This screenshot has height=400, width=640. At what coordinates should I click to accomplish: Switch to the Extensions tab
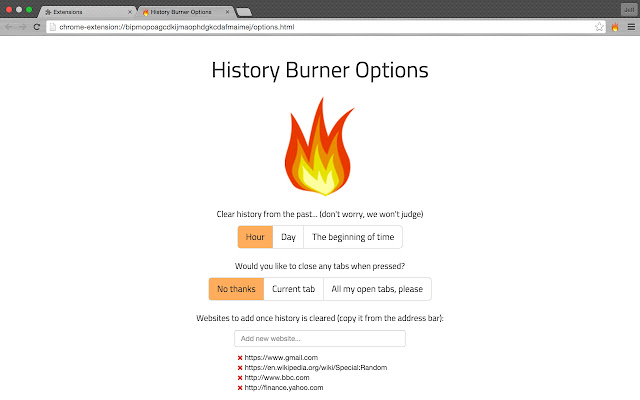click(87, 12)
